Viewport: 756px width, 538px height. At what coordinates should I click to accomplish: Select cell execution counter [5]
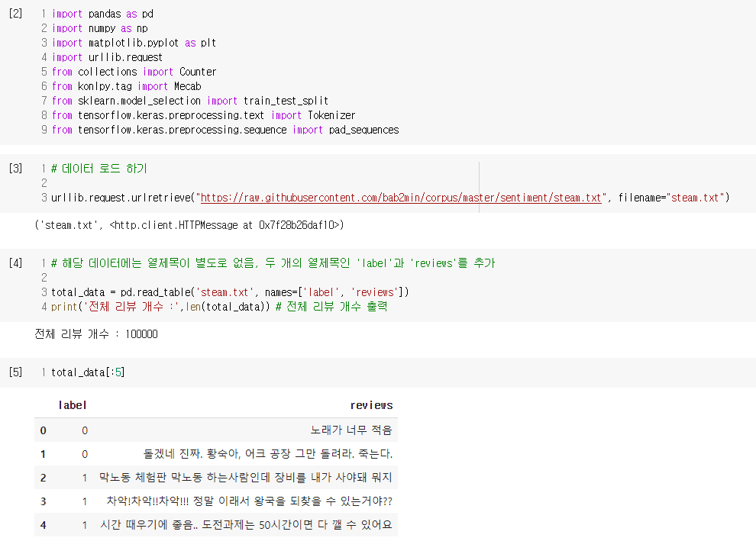click(x=16, y=372)
